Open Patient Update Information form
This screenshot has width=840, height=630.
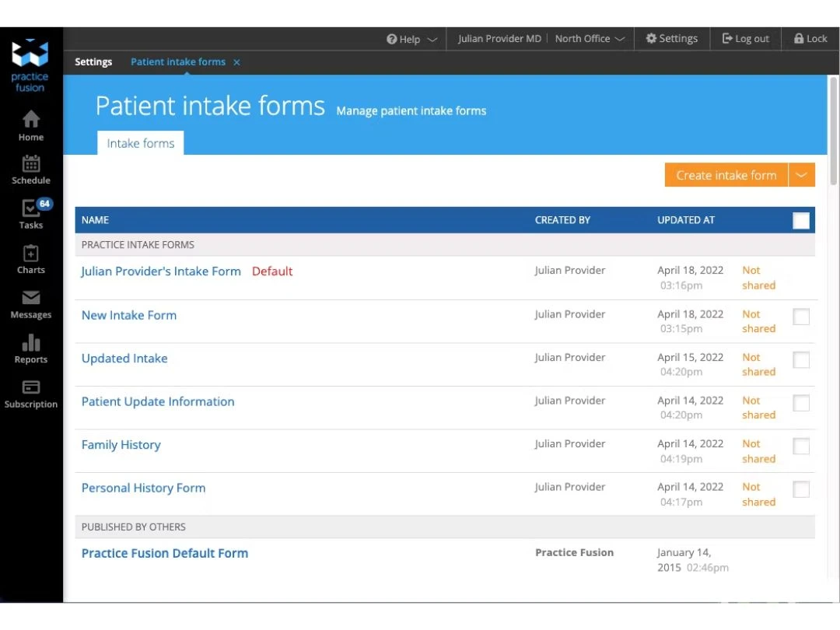point(158,402)
